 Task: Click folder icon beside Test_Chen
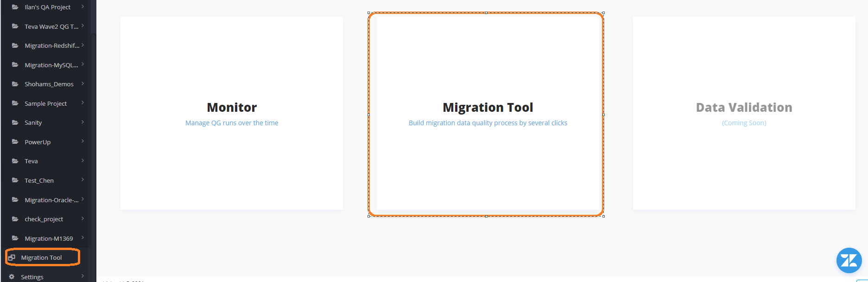point(15,180)
